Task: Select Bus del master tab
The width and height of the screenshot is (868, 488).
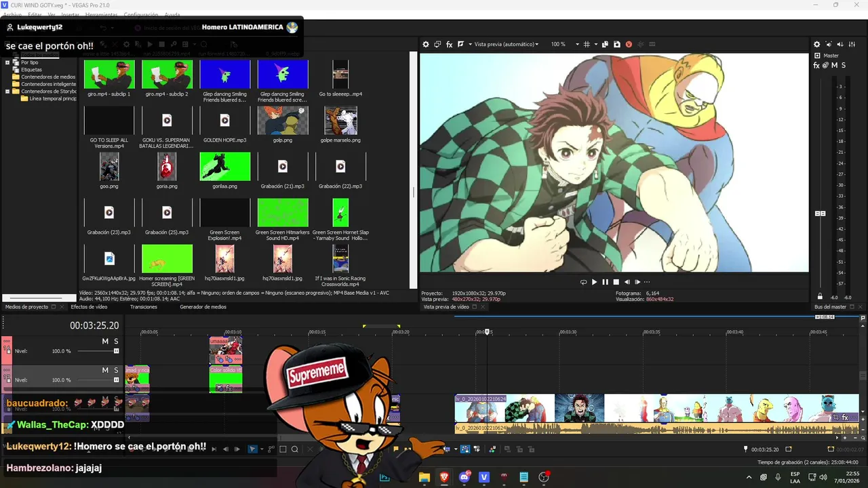Action: [830, 307]
